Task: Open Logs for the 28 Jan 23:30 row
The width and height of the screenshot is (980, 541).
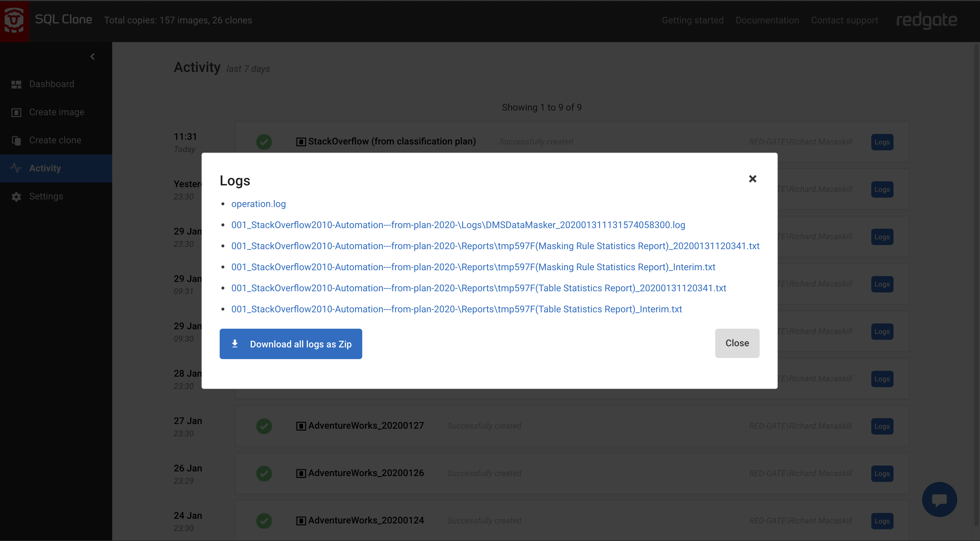Action: point(882,379)
